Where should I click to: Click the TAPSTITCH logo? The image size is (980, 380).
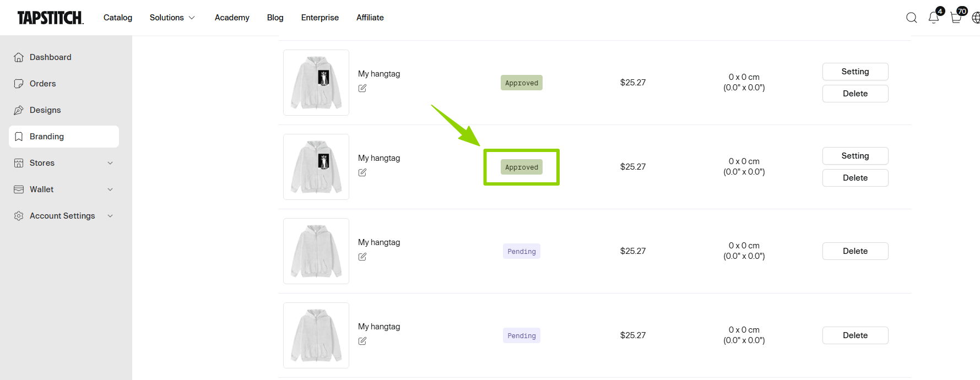(50, 18)
